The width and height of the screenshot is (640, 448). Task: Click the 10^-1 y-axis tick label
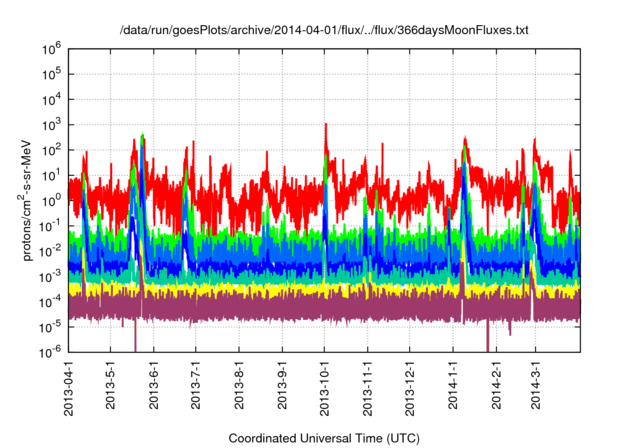pyautogui.click(x=50, y=226)
